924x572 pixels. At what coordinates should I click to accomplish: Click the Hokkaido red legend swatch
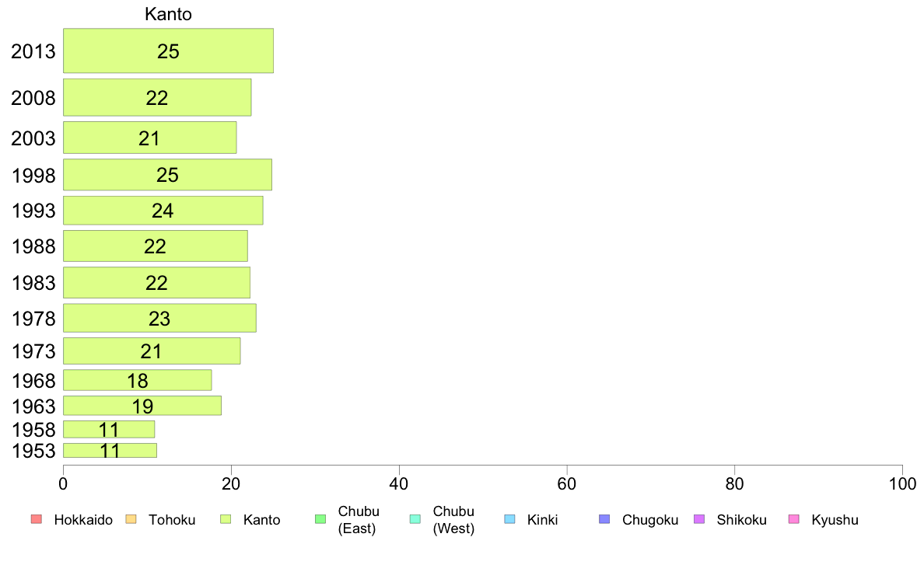click(x=37, y=519)
